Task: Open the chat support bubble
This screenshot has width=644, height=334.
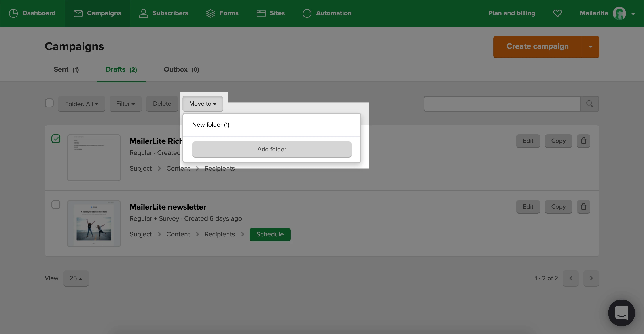Action: [621, 313]
